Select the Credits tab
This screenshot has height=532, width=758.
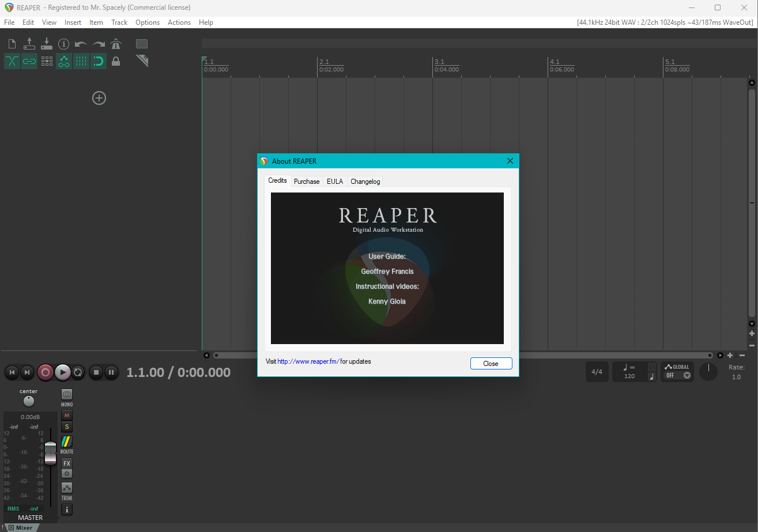pos(278,180)
